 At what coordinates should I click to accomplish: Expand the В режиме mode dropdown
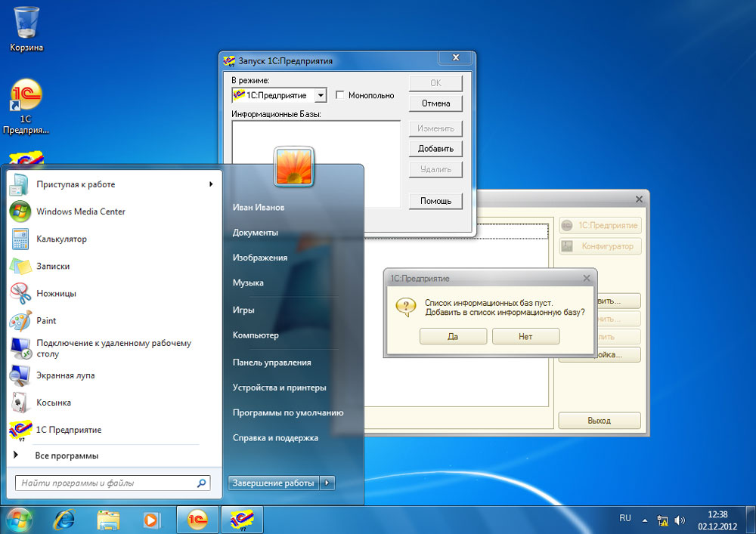coord(320,96)
